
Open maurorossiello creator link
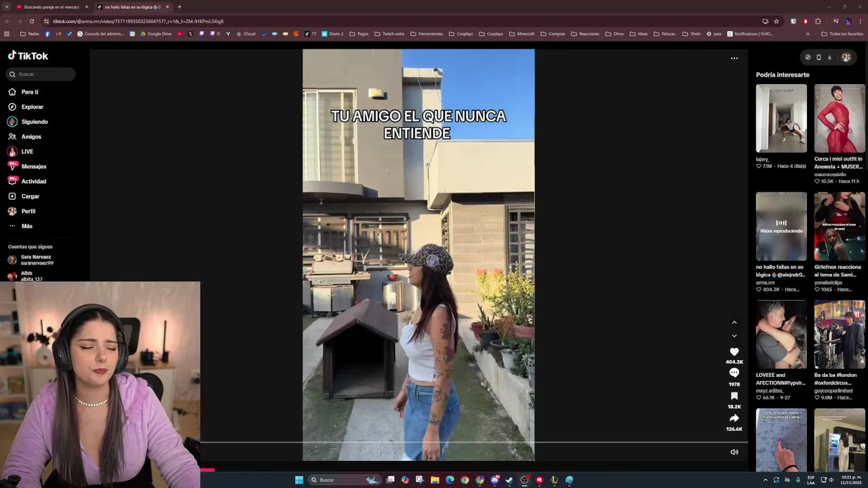click(x=830, y=174)
